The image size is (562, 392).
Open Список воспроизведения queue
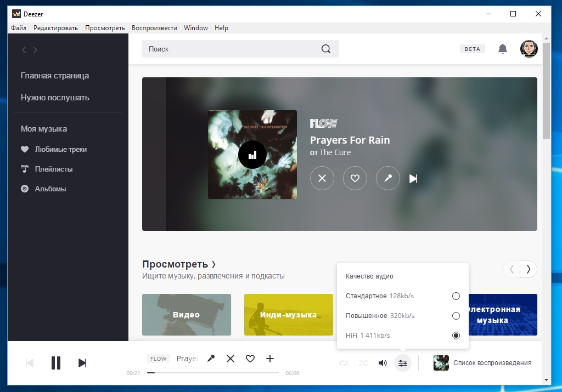pyautogui.click(x=492, y=362)
